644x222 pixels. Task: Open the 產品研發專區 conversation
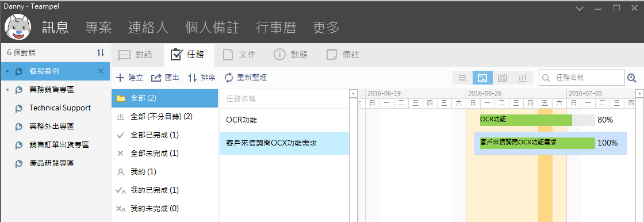[x=55, y=163]
